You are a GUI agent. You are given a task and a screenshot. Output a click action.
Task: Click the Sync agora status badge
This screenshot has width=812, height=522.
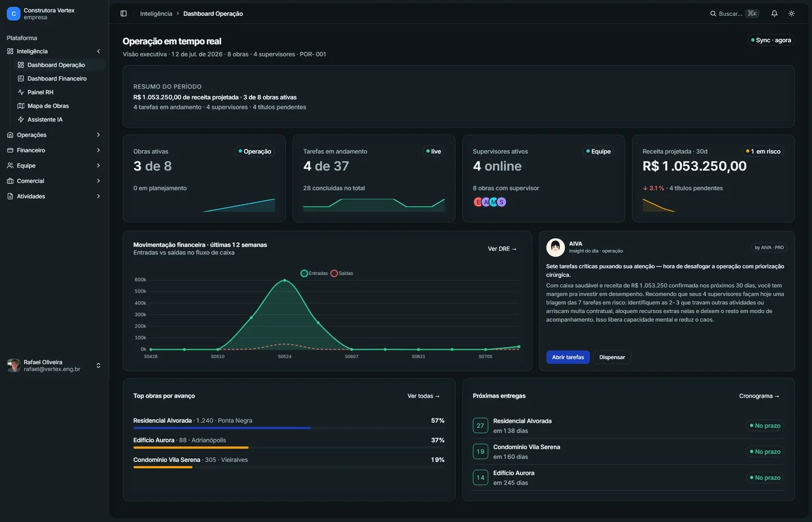coord(771,40)
